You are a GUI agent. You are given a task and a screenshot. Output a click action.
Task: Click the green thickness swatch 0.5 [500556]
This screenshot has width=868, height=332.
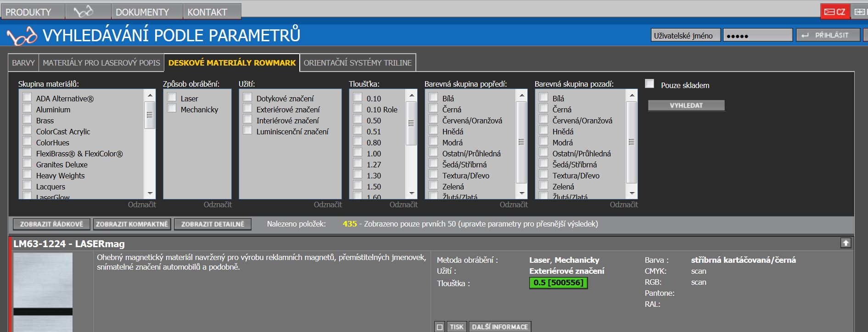[558, 283]
